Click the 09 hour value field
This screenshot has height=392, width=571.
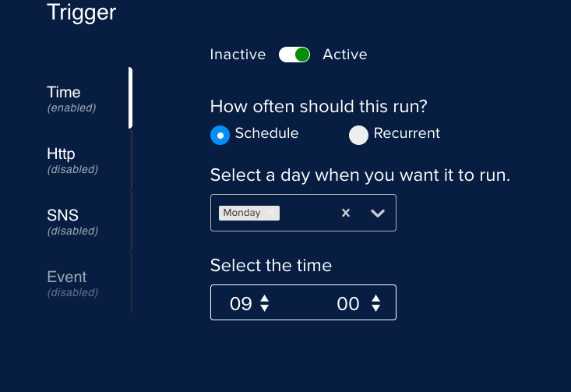point(241,303)
